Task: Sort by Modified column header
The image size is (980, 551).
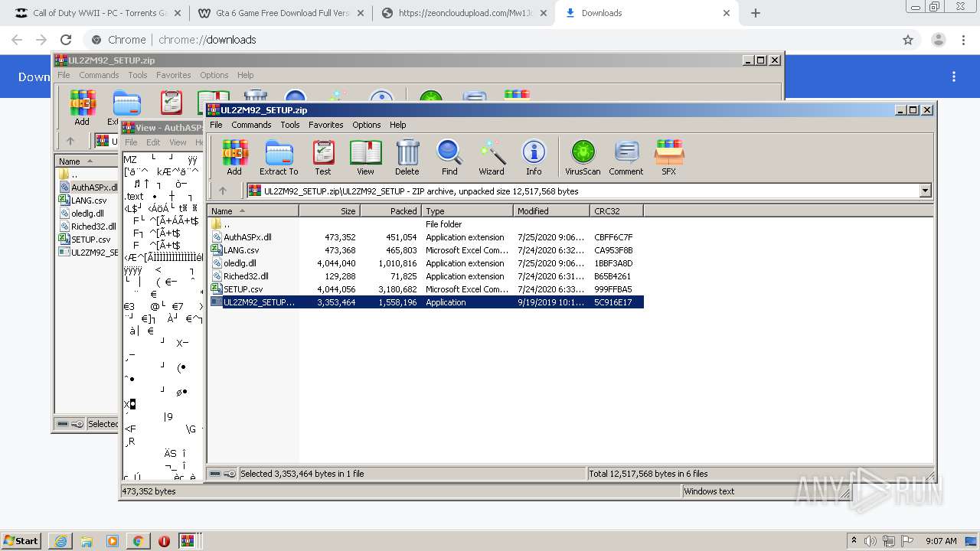Action: coord(551,211)
